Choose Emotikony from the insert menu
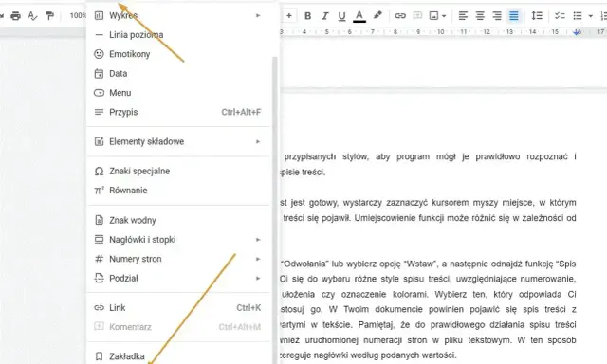The image size is (607, 364). pyautogui.click(x=178, y=54)
